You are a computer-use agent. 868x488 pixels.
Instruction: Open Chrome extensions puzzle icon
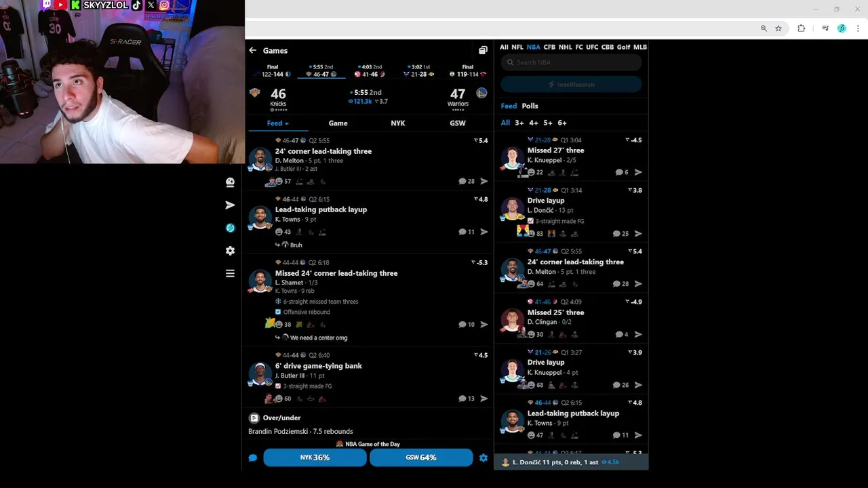[x=802, y=28]
